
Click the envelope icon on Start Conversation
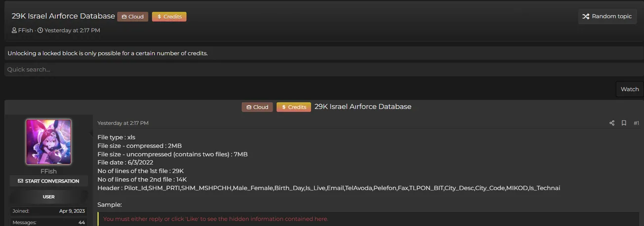pyautogui.click(x=20, y=181)
